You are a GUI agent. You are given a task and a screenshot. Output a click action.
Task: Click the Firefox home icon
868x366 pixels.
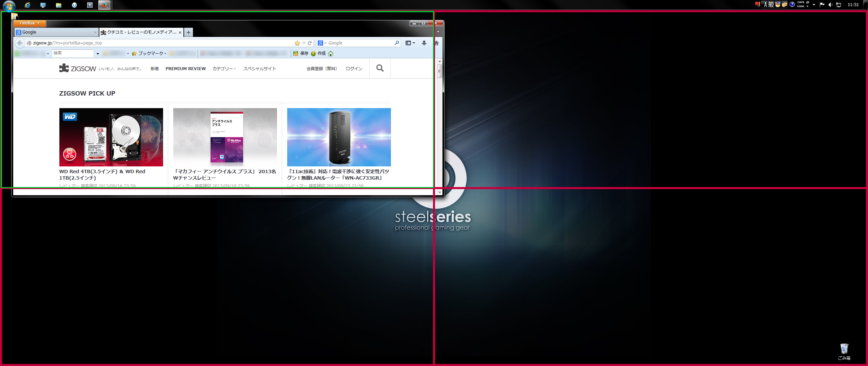437,43
